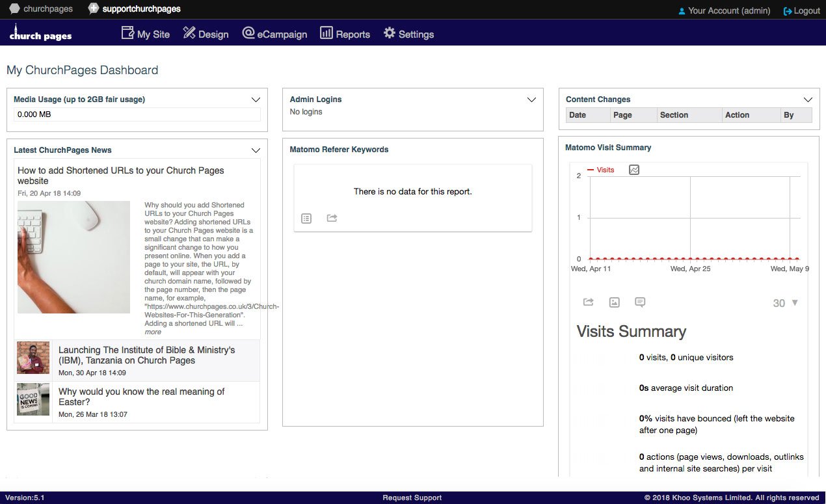Click export share icon below visits graph

589,302
